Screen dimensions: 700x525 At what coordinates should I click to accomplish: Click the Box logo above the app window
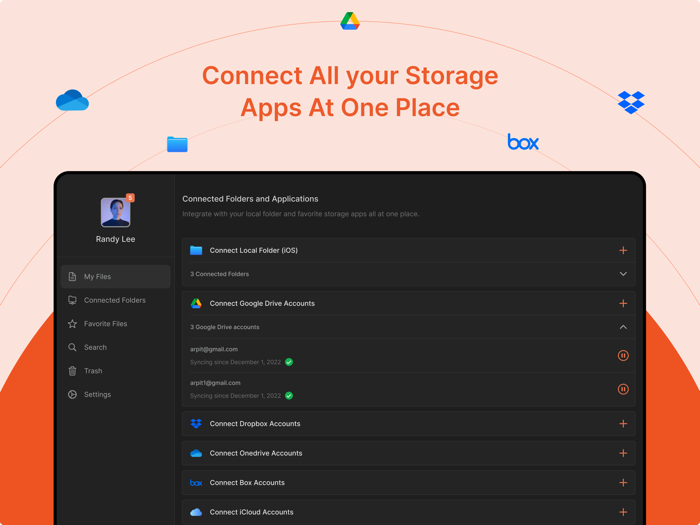coord(523,142)
